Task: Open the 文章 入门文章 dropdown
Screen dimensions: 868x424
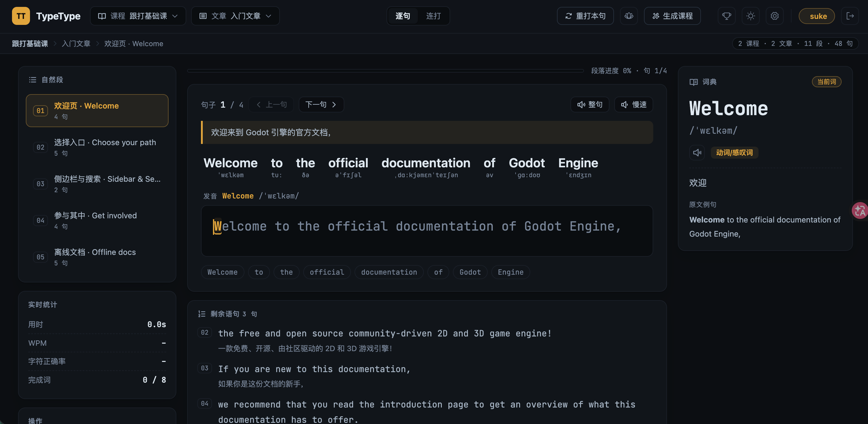Action: 235,16
